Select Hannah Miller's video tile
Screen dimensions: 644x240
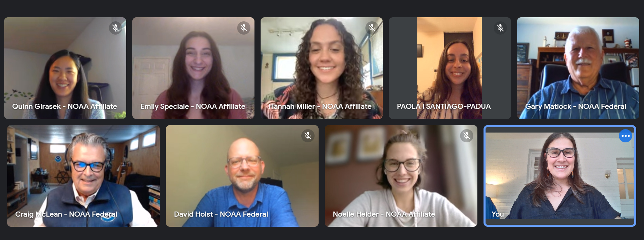click(322, 68)
